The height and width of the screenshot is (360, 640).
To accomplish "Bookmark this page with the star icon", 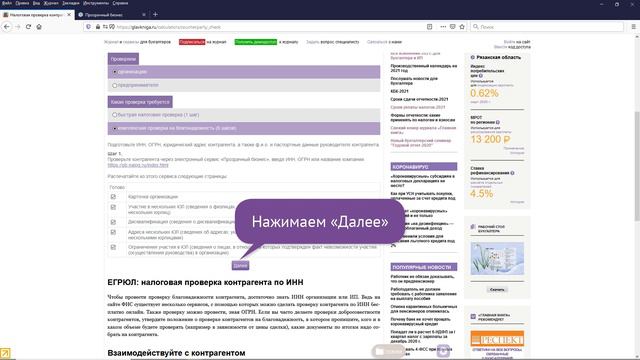I will click(462, 27).
